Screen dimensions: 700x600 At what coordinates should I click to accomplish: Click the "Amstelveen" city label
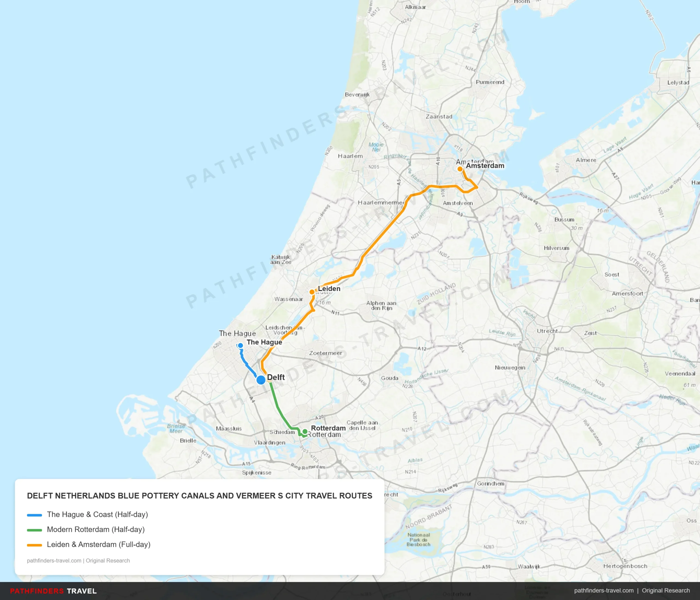(458, 203)
